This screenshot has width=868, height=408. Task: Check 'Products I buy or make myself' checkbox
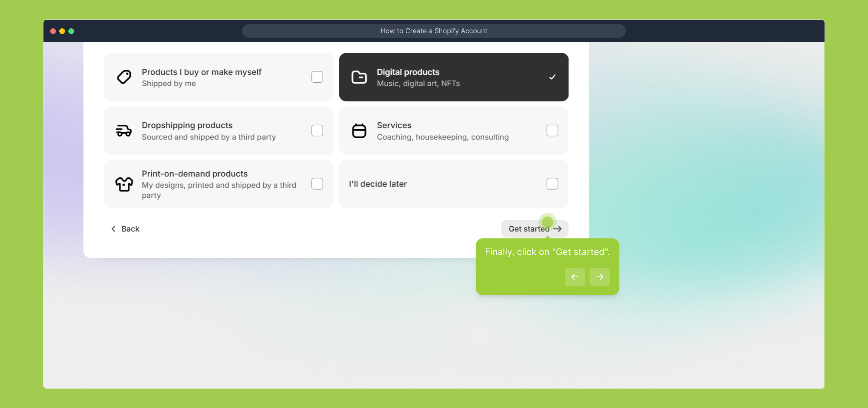pos(317,77)
